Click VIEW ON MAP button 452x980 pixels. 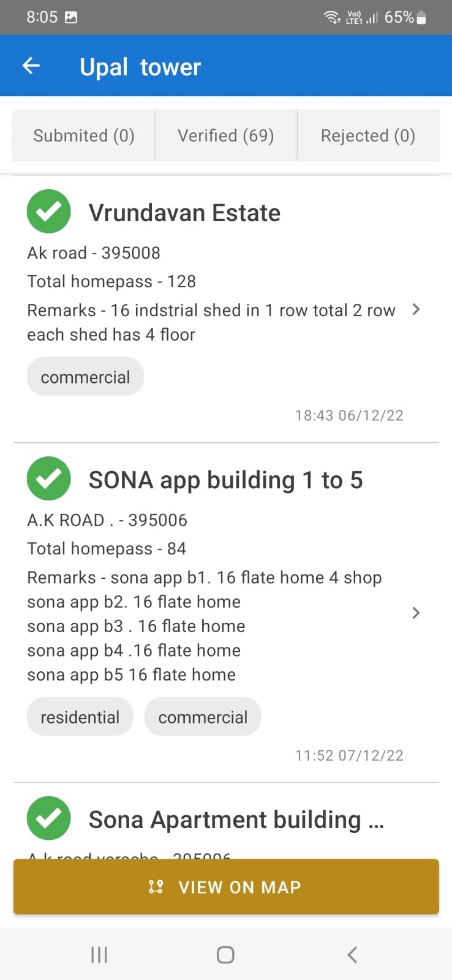point(226,887)
